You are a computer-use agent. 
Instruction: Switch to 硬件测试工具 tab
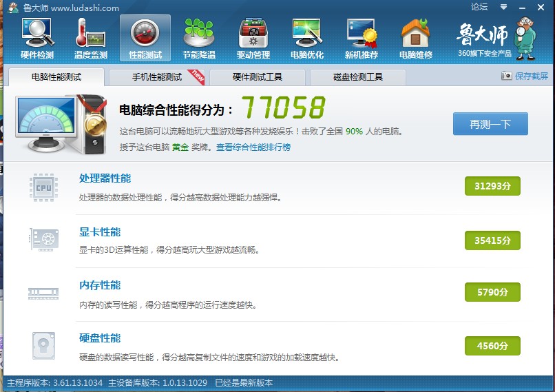[x=258, y=77]
